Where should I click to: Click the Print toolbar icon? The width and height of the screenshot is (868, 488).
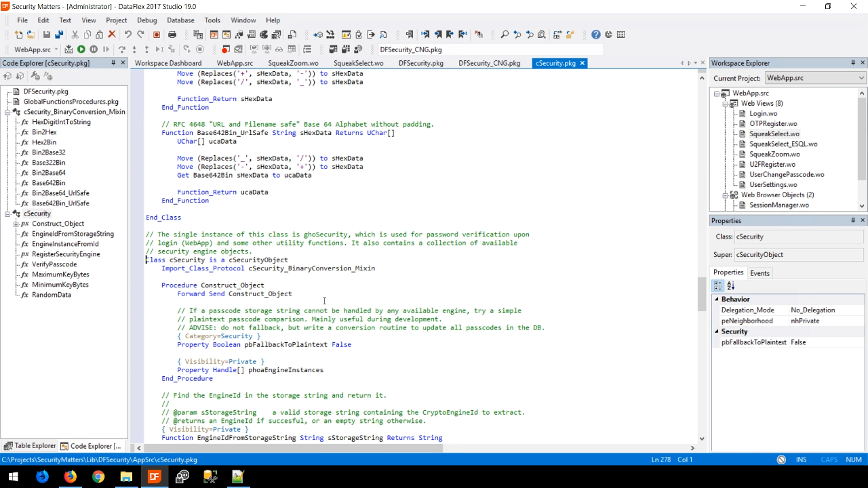(172, 35)
